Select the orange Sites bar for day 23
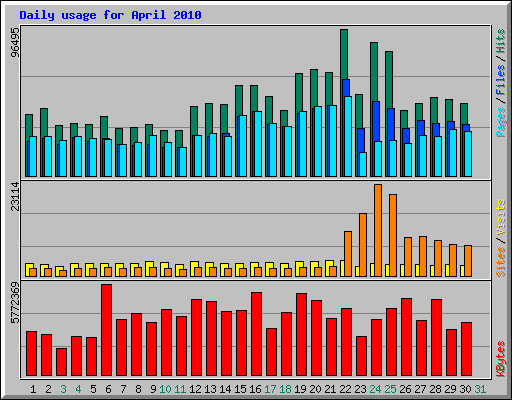 click(x=363, y=245)
